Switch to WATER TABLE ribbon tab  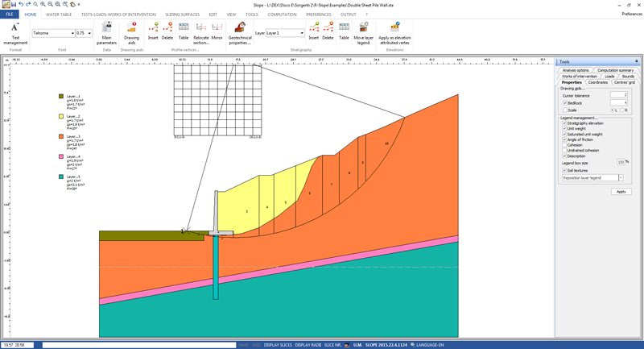(x=59, y=15)
